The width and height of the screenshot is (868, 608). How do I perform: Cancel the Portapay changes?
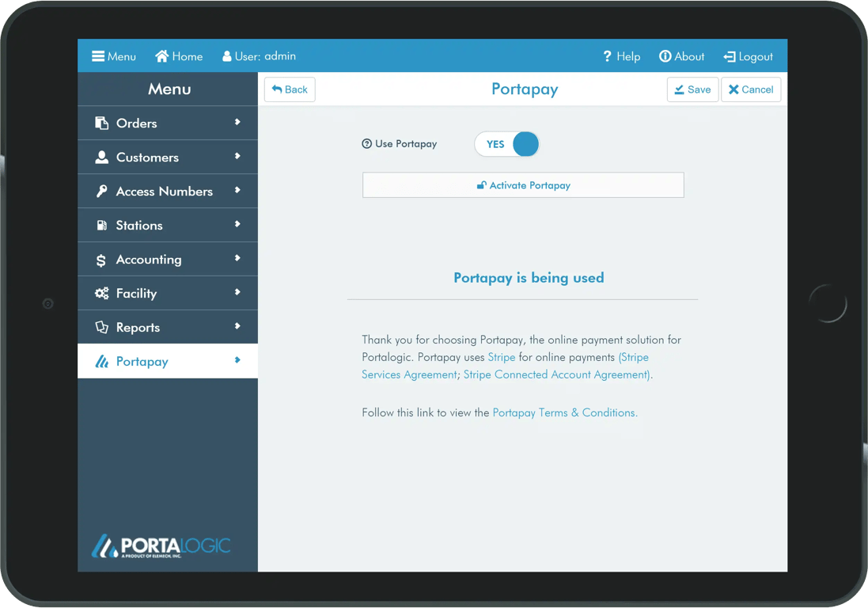click(x=751, y=89)
